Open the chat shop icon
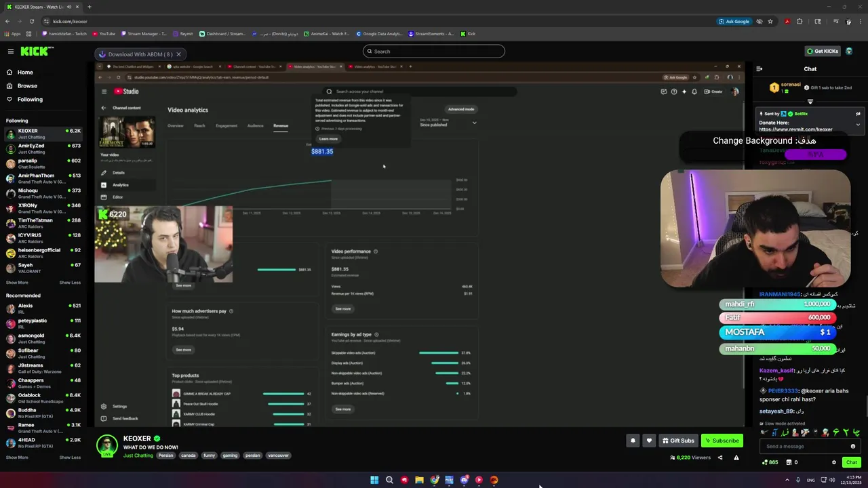Image resolution: width=868 pixels, height=488 pixels. tap(789, 462)
